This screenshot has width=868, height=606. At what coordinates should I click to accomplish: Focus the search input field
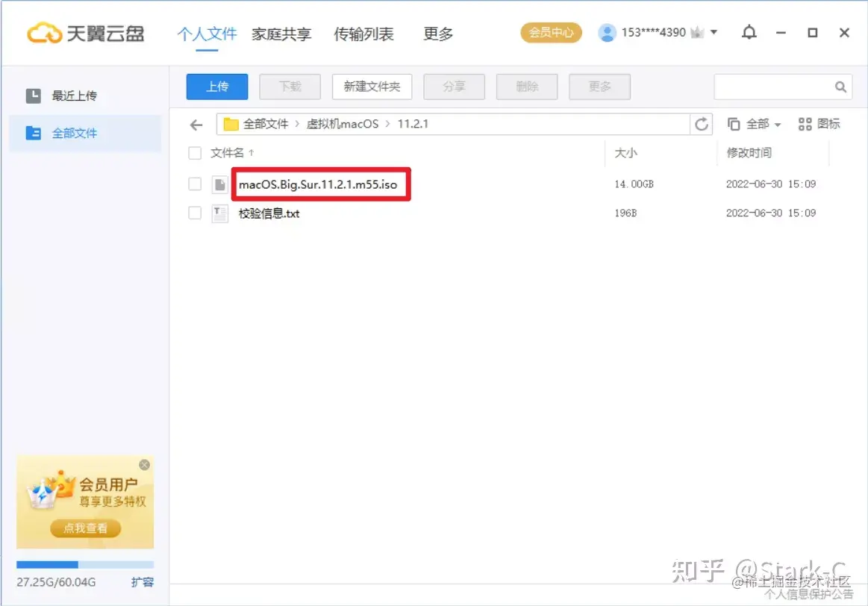773,87
